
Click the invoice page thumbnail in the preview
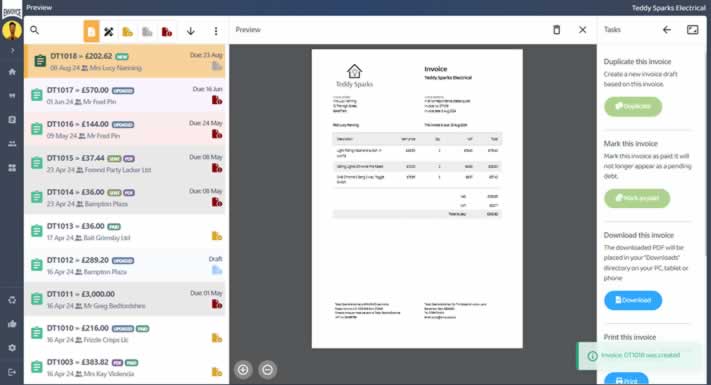417,199
